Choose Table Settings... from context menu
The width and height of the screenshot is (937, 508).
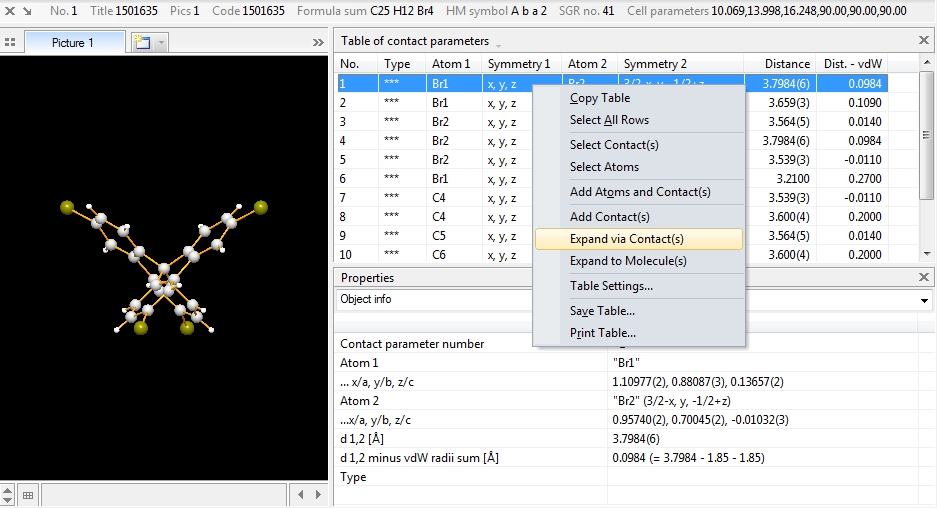611,286
